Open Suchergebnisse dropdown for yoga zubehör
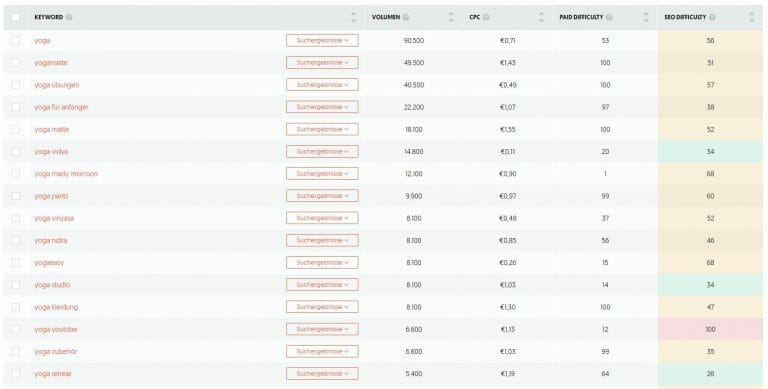Screen dimensions: 768x389 pos(322,351)
